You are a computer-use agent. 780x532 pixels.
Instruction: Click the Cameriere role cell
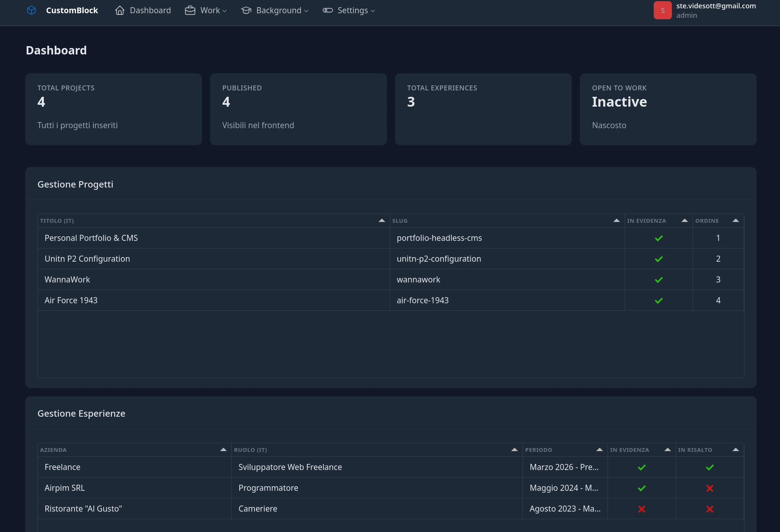coord(377,509)
